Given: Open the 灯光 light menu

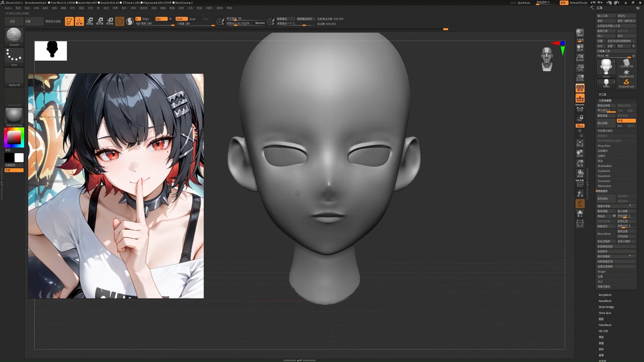Looking at the screenshot, I should coord(90,8).
